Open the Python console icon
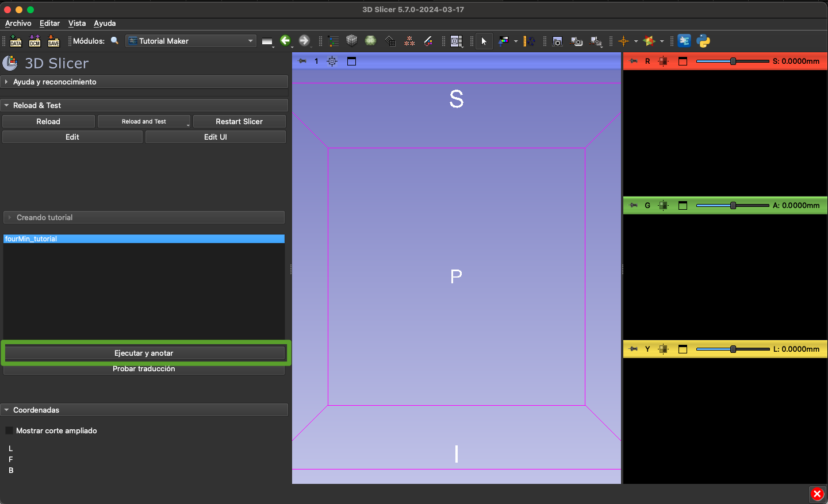The image size is (828, 504). (703, 41)
